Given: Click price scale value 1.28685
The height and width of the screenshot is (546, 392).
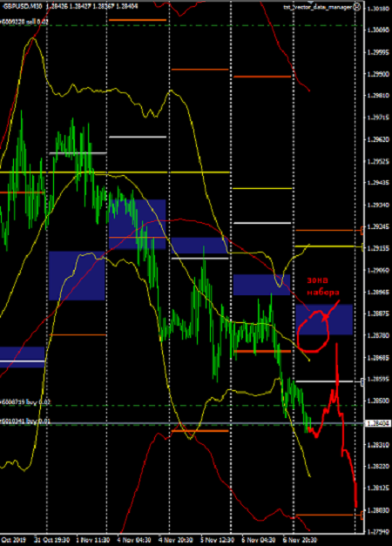Looking at the screenshot, I should click(x=378, y=357).
